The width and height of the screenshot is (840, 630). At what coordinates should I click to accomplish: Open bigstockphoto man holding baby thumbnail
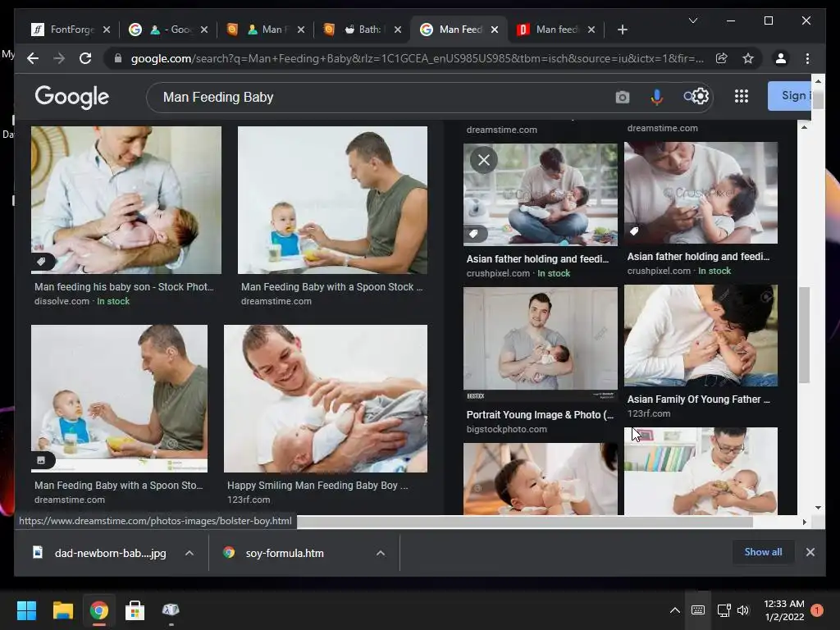click(x=540, y=344)
